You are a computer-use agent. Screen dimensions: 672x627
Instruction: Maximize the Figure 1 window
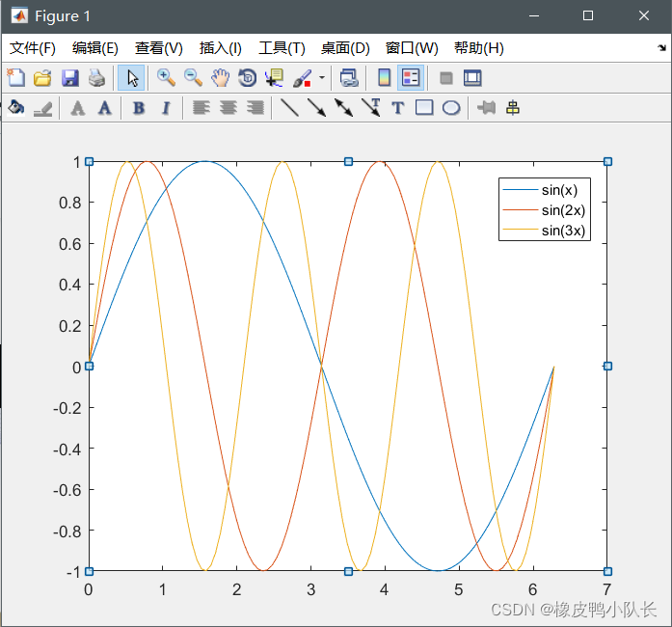click(x=588, y=15)
